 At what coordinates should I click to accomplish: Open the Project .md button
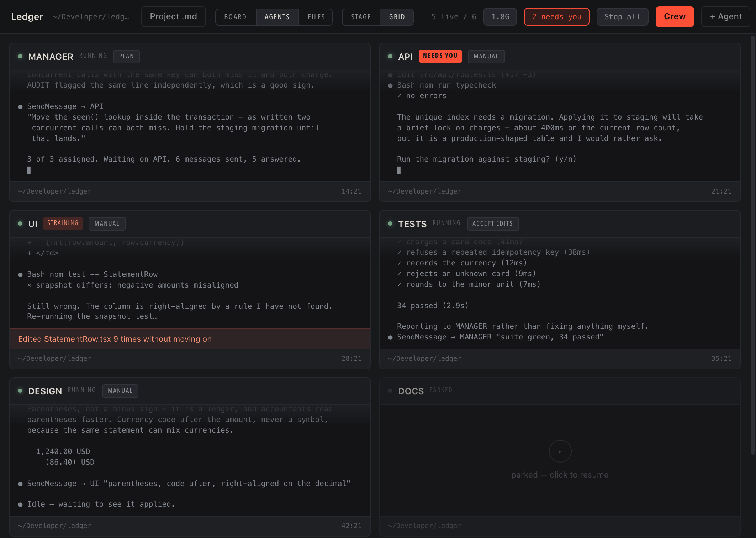[x=173, y=17]
